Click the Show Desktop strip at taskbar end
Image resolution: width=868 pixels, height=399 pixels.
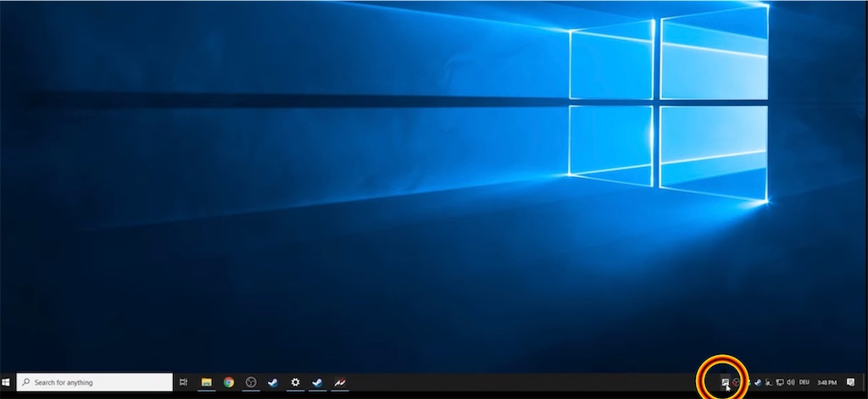[x=865, y=382]
